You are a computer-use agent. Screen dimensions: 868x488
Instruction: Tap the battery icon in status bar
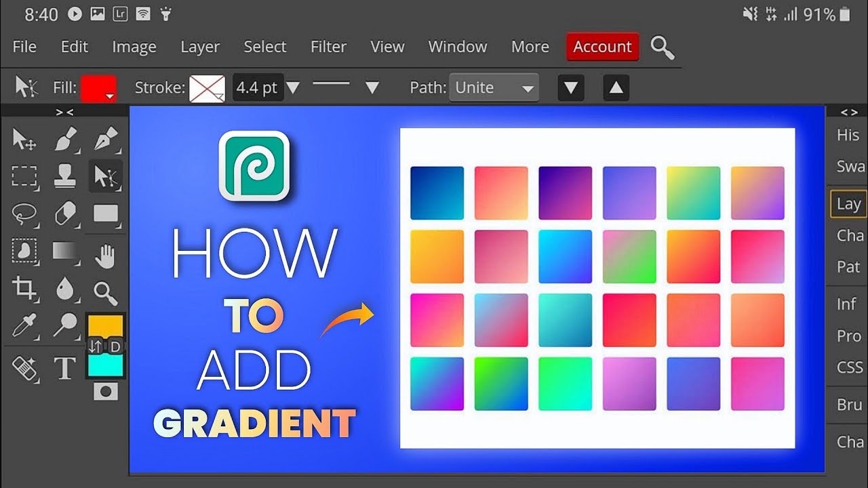tap(844, 14)
